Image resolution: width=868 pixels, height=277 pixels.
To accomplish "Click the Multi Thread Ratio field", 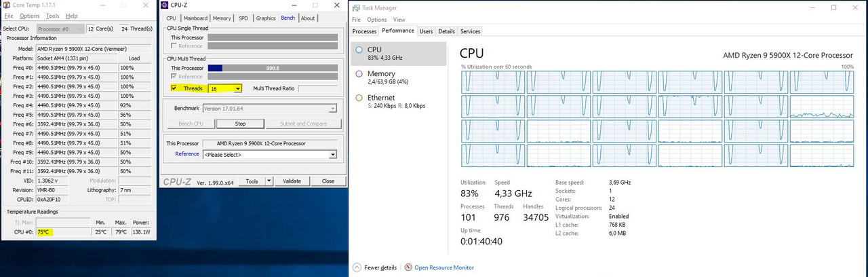I will click(x=318, y=89).
